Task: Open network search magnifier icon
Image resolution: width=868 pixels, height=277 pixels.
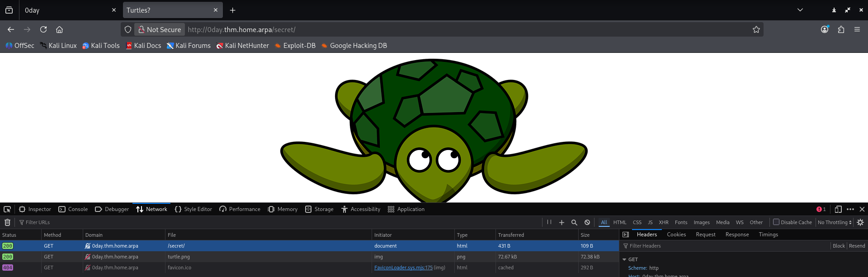Action: coord(574,222)
